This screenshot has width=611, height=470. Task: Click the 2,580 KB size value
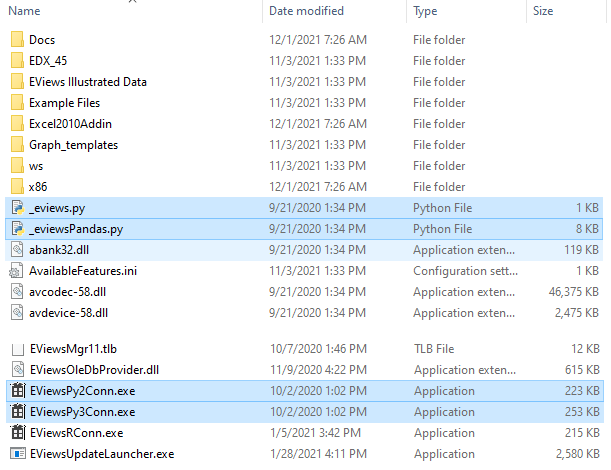[x=577, y=454]
